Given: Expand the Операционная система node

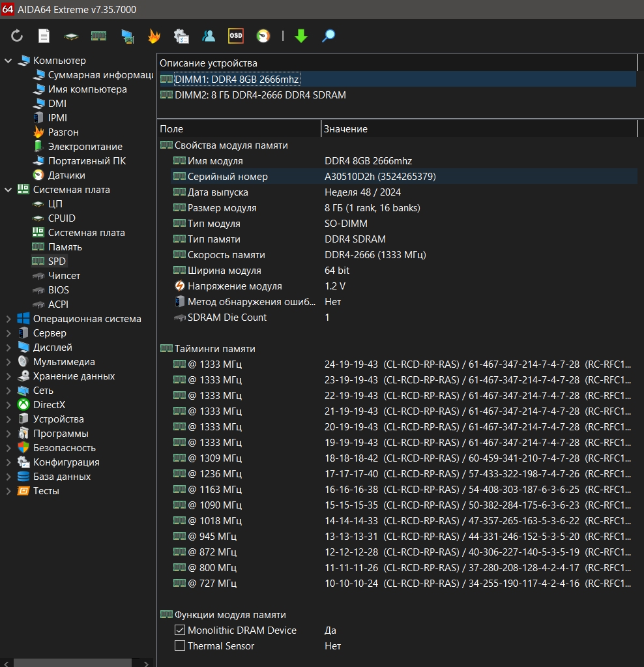Looking at the screenshot, I should tap(8, 319).
